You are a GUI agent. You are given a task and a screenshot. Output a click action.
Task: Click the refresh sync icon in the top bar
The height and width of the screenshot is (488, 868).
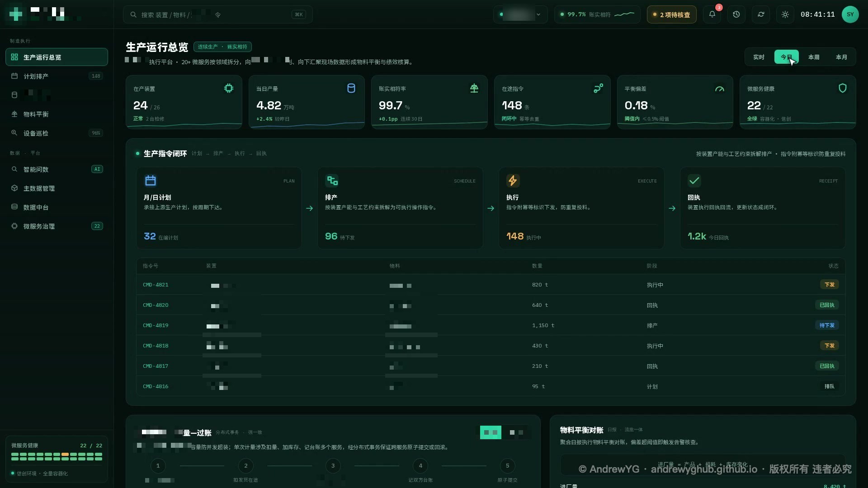point(761,14)
